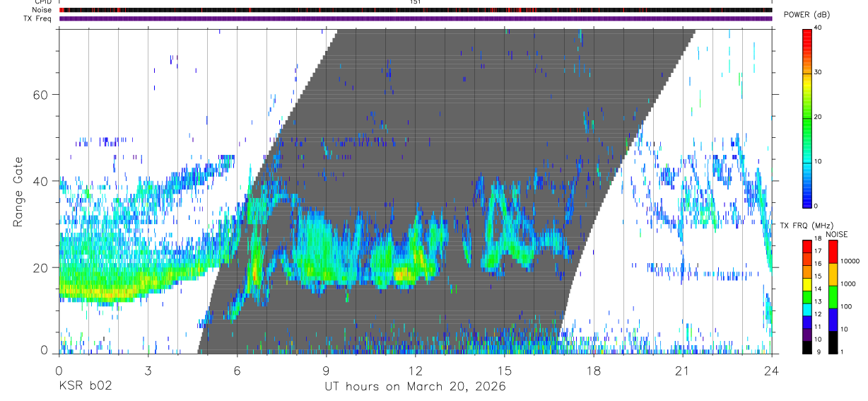This screenshot has width=868, height=401.
Task: Select the 6 tick on the UT hours axis
Action: [x=237, y=371]
